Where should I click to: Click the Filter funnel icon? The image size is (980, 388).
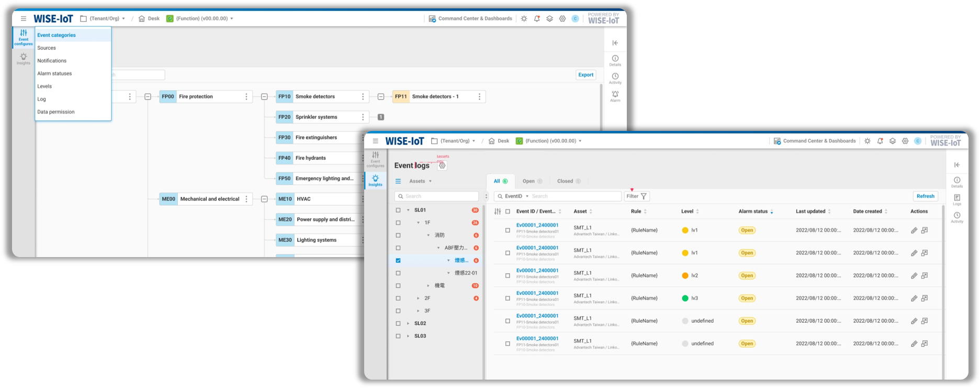pos(644,196)
